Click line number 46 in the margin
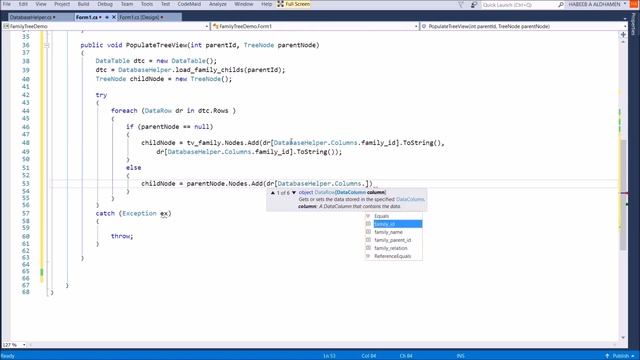Image resolution: width=640 pixels, height=360 pixels. point(25,127)
